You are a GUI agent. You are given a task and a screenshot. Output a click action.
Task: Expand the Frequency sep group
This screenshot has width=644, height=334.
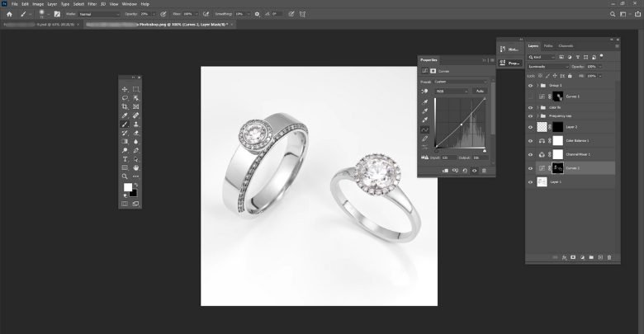pos(537,116)
